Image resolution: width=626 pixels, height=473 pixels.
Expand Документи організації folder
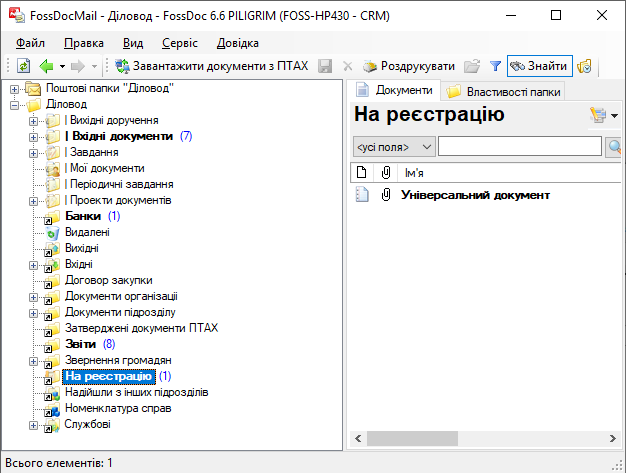click(34, 297)
